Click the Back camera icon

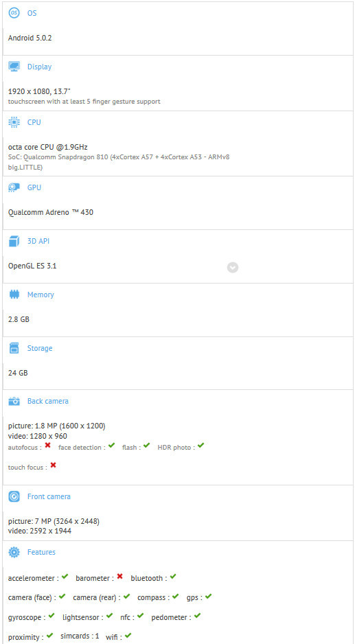click(14, 401)
